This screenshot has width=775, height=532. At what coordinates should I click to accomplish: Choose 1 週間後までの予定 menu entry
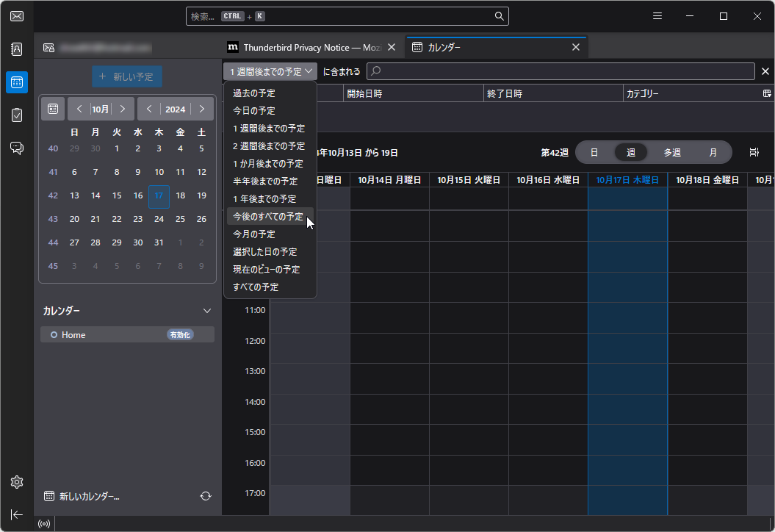(x=270, y=129)
